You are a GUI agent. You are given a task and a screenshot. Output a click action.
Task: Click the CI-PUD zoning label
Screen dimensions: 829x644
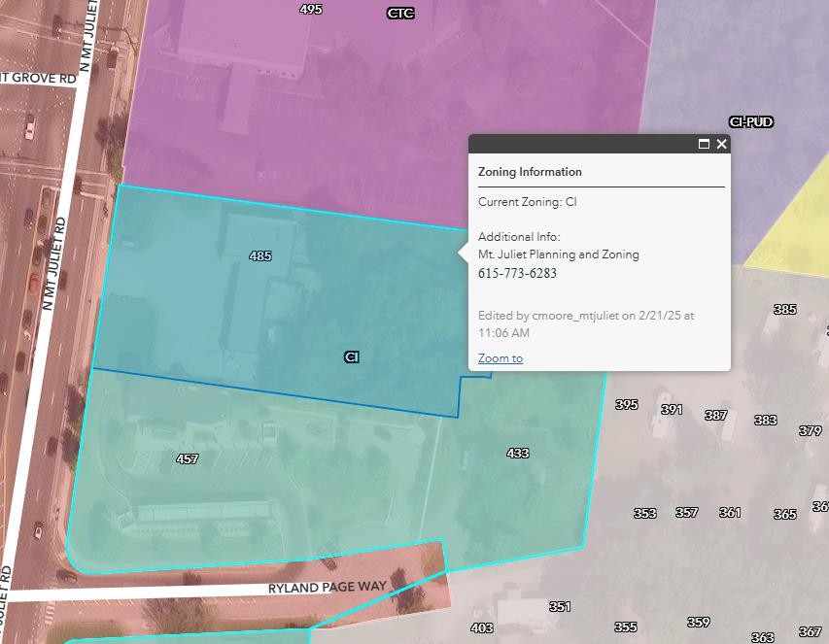click(750, 122)
